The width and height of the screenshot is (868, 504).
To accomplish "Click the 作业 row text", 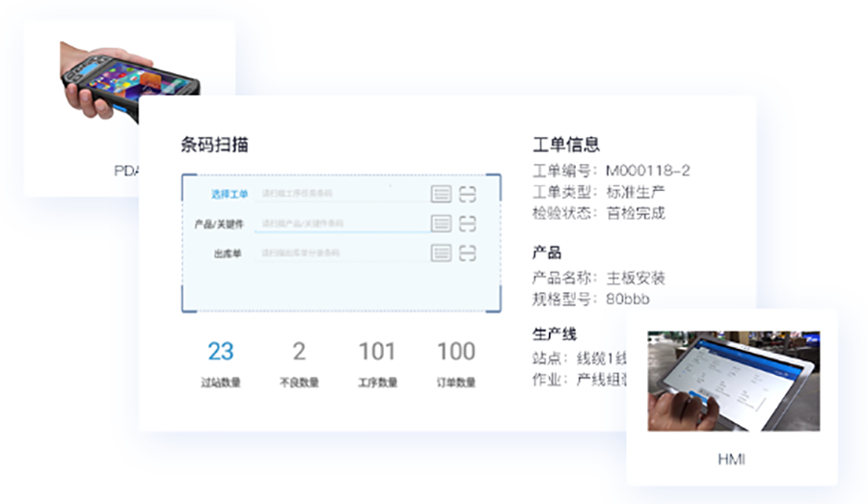I will click(579, 380).
